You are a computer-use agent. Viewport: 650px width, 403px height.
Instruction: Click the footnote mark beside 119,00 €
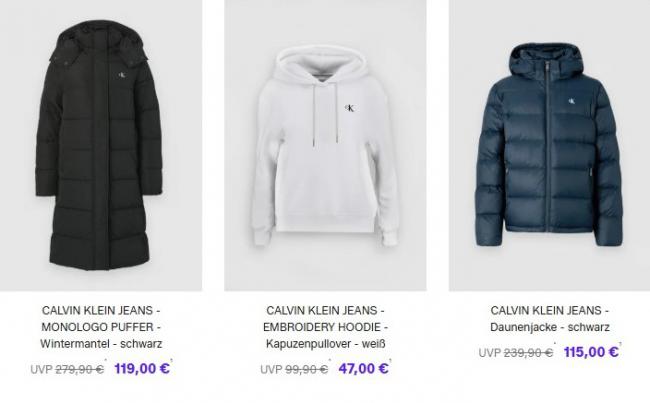point(171,360)
